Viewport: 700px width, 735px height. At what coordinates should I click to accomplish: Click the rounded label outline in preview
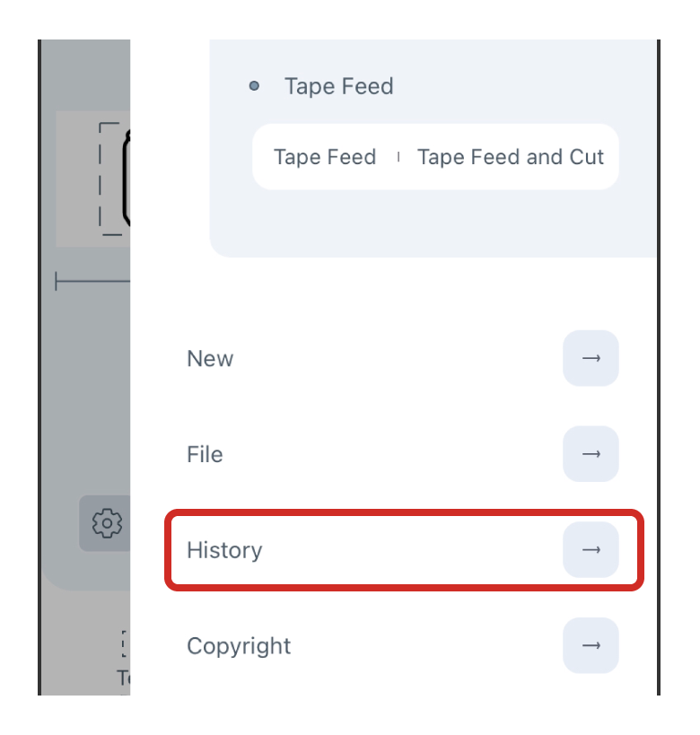pyautogui.click(x=127, y=179)
